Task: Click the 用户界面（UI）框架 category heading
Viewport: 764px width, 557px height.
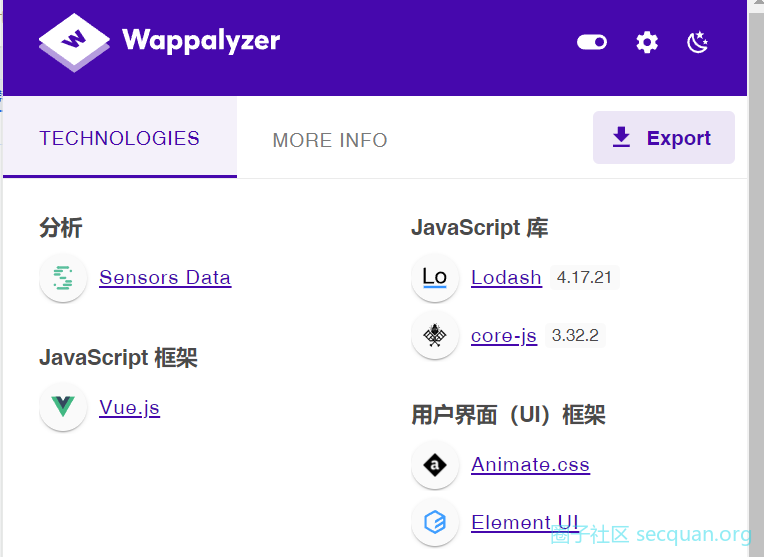Action: point(508,415)
